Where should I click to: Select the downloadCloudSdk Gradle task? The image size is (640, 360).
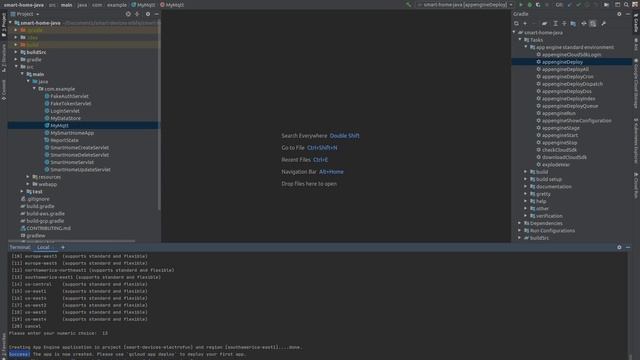pos(564,158)
